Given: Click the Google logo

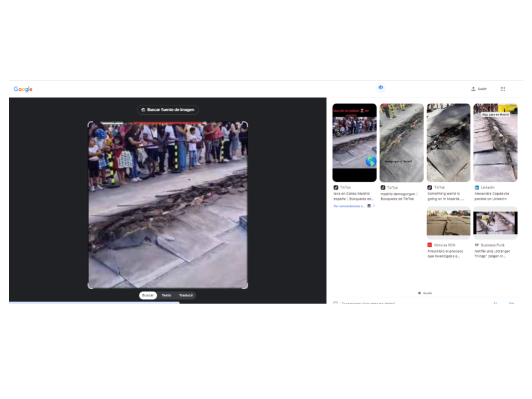Looking at the screenshot, I should point(23,89).
